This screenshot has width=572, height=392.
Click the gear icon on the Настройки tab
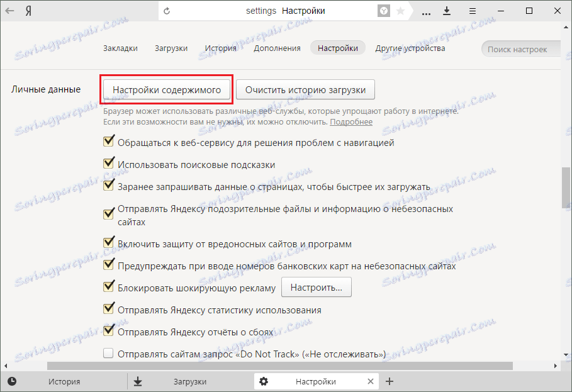[264, 381]
